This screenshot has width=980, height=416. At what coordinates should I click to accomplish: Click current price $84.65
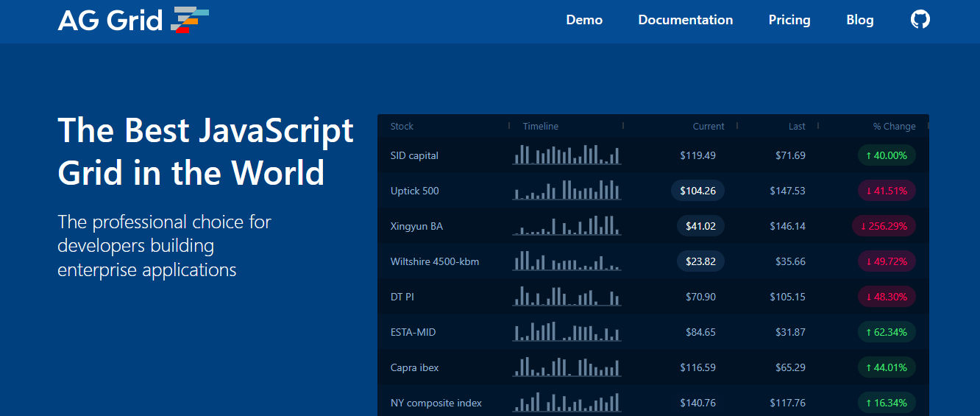[x=700, y=332]
